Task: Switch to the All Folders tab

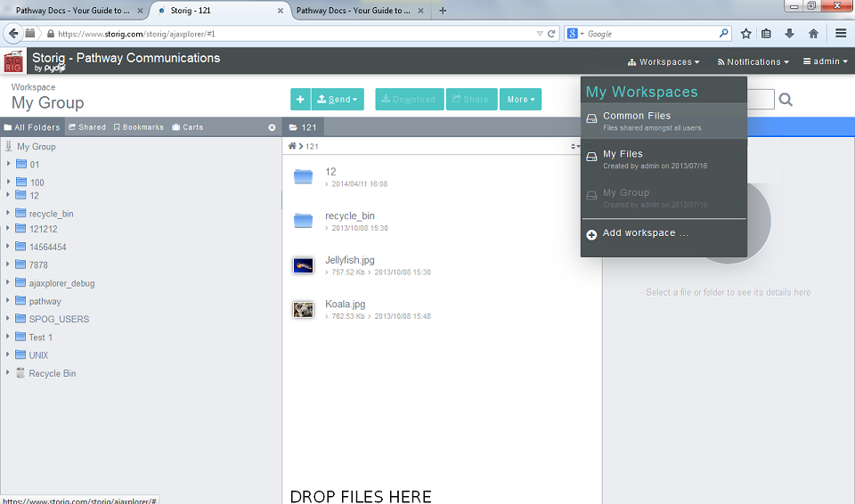Action: [32, 127]
